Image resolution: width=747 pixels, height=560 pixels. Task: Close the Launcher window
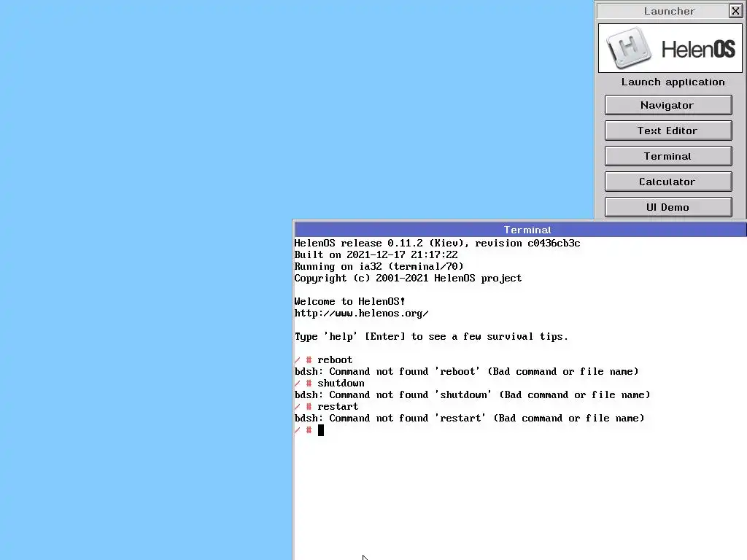735,11
